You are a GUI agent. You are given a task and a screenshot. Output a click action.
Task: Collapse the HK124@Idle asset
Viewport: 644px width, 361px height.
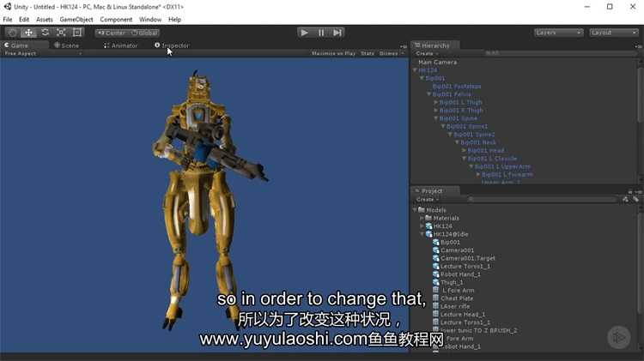tap(422, 234)
